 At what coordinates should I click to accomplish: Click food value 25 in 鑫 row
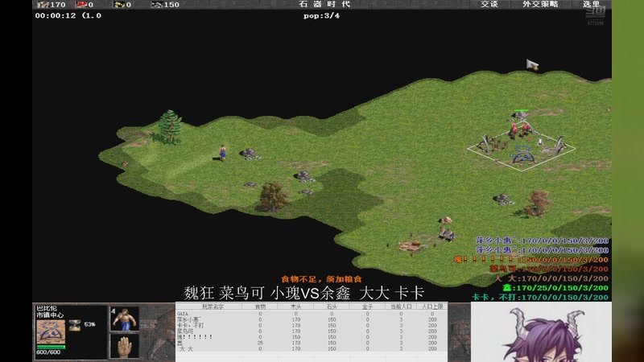(260, 343)
